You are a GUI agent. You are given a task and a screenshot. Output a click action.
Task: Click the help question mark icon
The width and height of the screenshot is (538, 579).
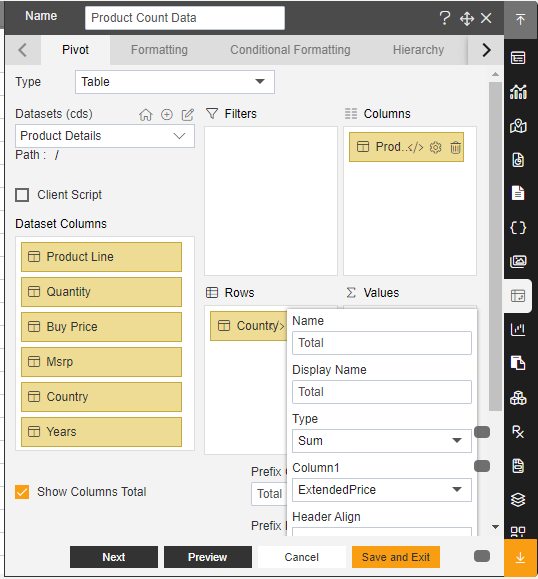point(445,18)
